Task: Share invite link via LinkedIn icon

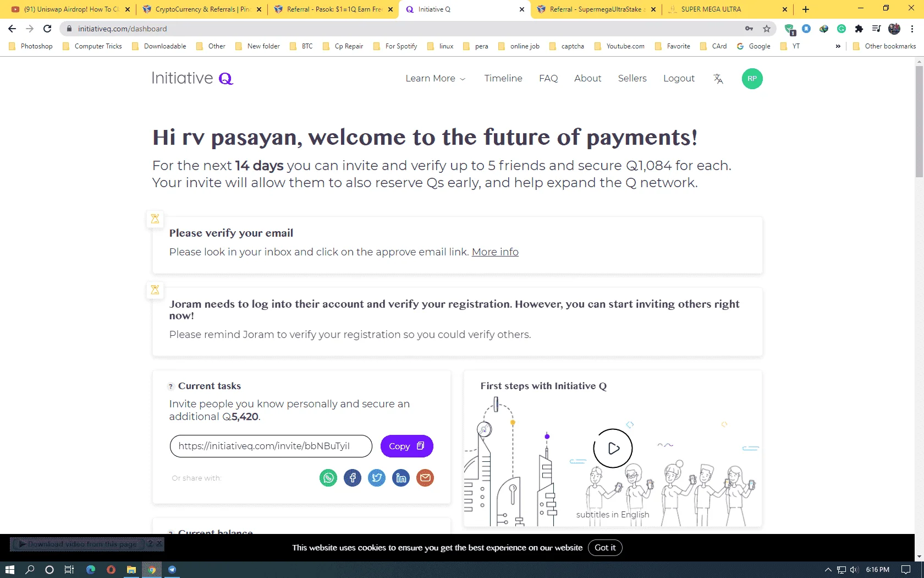Action: coord(401,478)
